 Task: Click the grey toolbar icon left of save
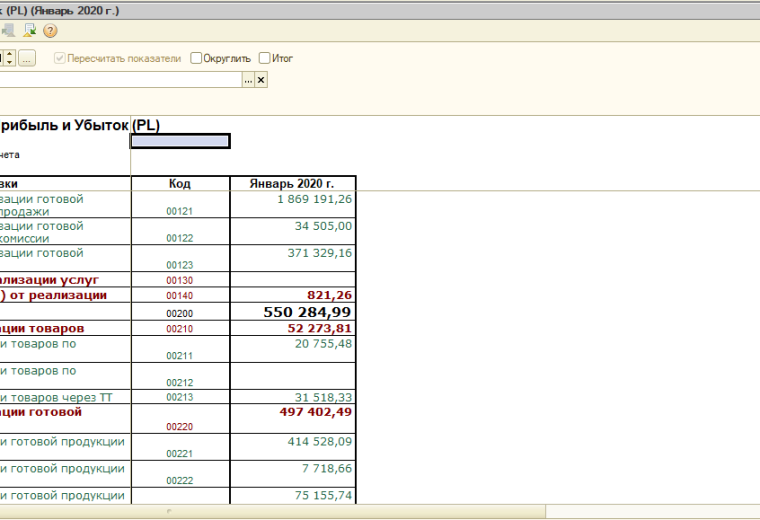[x=9, y=30]
